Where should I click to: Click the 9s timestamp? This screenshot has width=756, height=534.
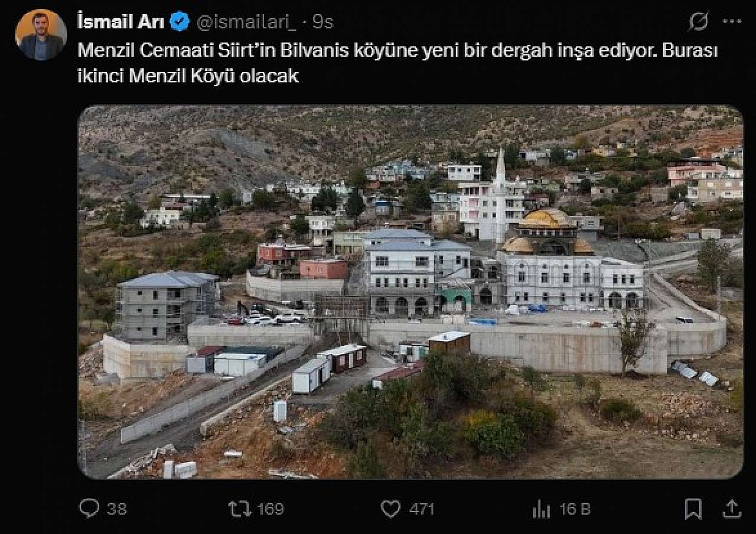(322, 22)
